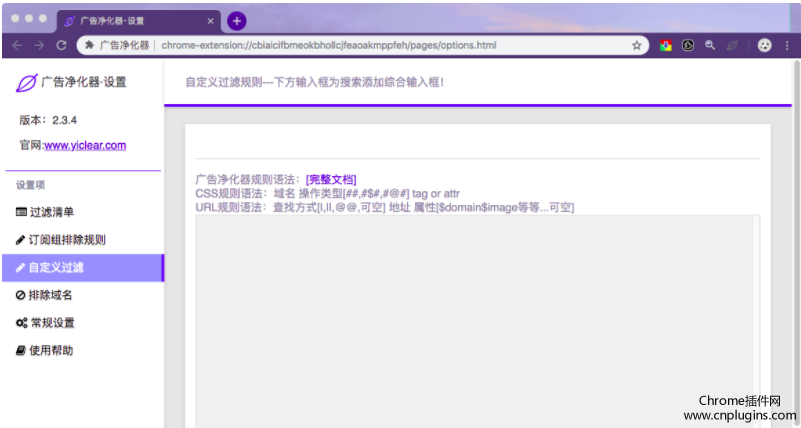The width and height of the screenshot is (801, 428).
Task: Reload the page with the refresh button
Action: (x=62, y=45)
